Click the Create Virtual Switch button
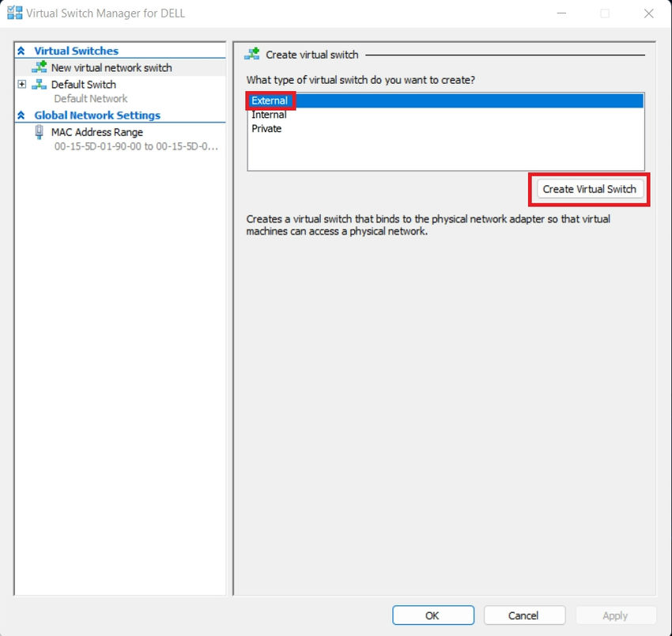The image size is (672, 636). (588, 189)
